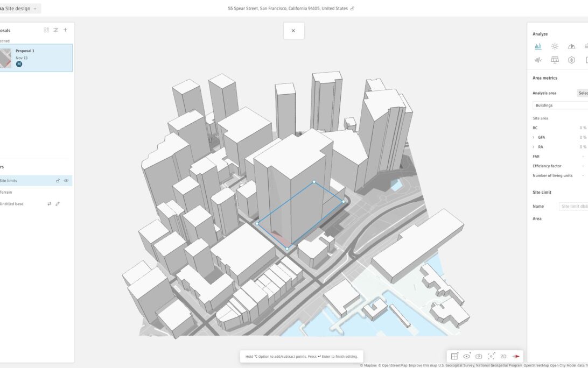
Task: Select the Terrain layer
Action: pos(6,192)
